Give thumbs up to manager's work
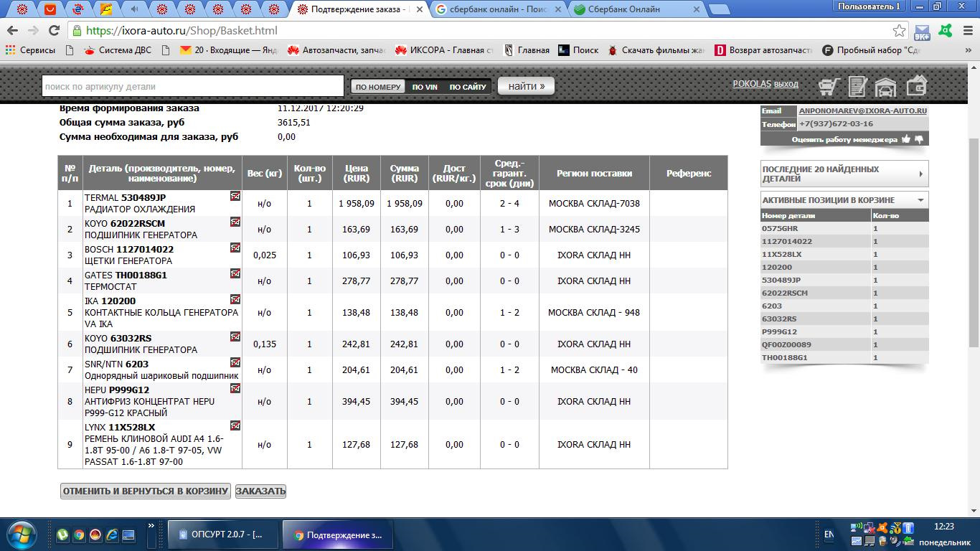980x551 pixels. click(906, 139)
